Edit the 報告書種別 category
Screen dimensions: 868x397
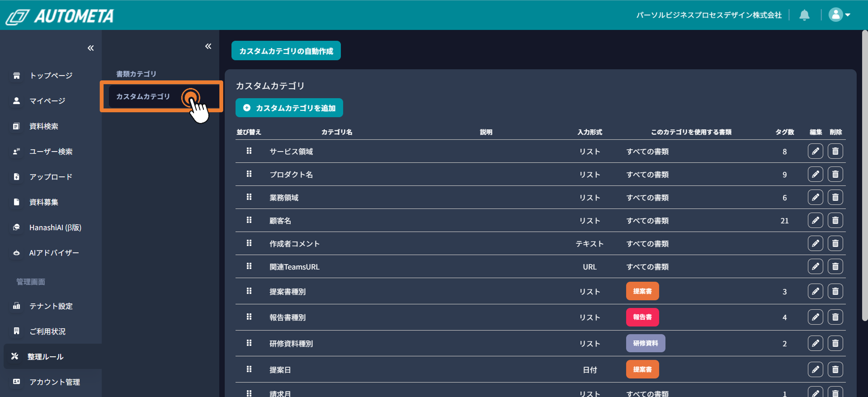[x=815, y=317]
